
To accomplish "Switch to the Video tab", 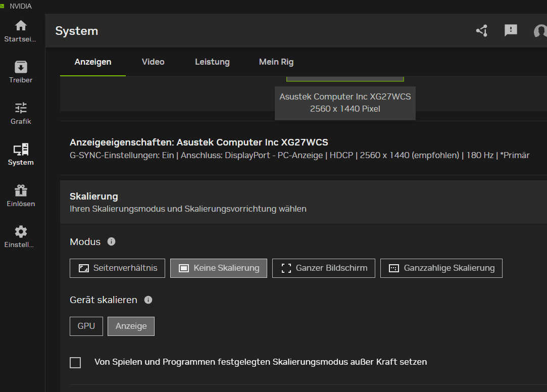I will coord(153,62).
